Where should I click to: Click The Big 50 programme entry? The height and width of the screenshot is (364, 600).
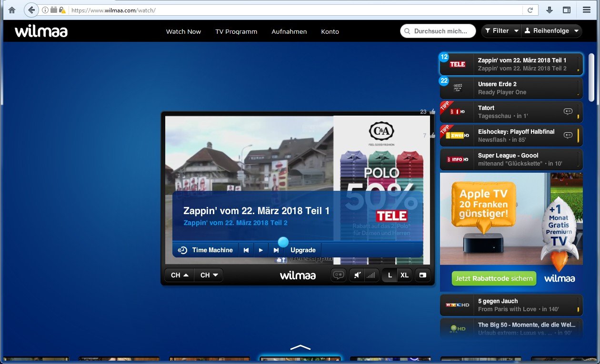511,328
